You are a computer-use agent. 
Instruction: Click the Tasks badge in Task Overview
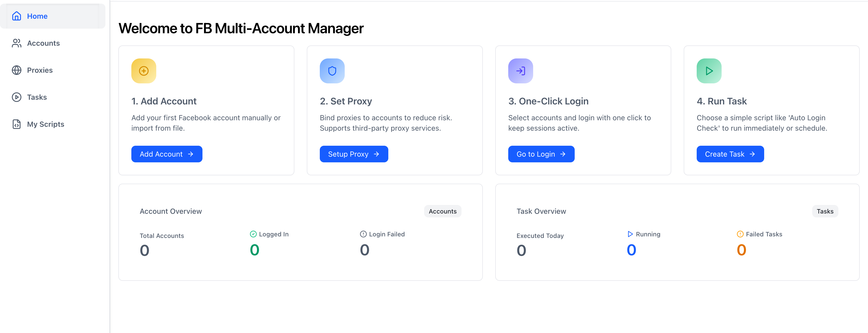(825, 211)
